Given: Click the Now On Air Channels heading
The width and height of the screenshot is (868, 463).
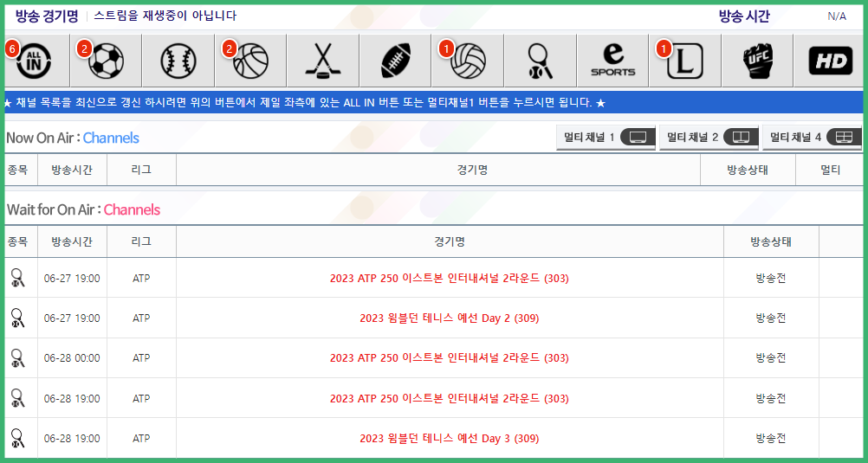Looking at the screenshot, I should click(73, 138).
